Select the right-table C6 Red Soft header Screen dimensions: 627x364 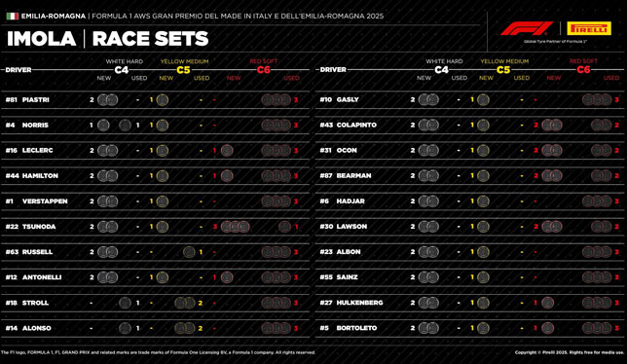[583, 67]
